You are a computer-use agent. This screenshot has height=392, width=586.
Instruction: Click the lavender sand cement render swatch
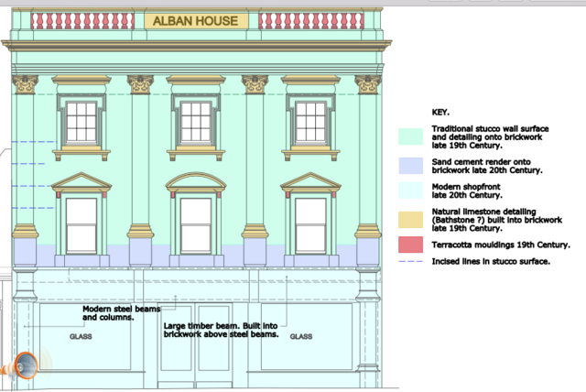[410, 166]
